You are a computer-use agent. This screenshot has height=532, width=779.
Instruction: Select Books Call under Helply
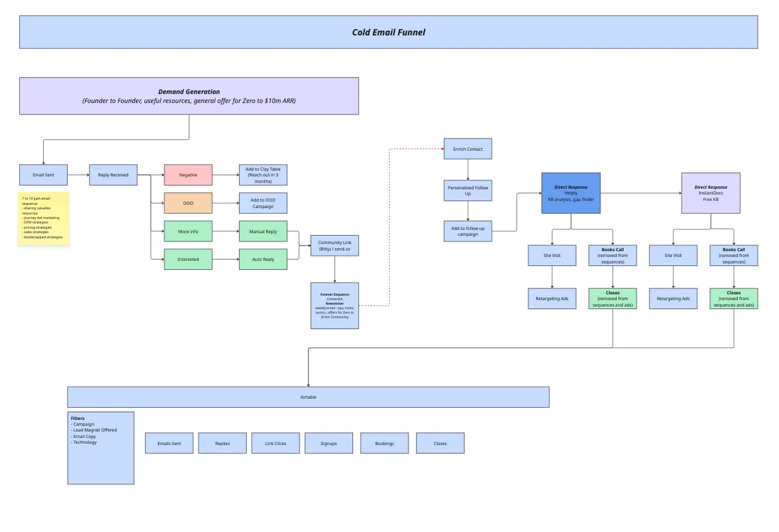613,255
